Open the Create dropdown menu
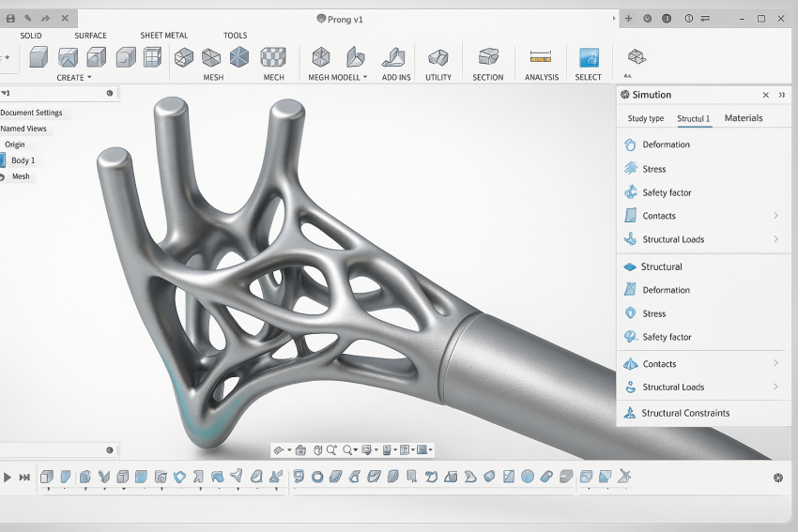Image resolution: width=798 pixels, height=532 pixels. pos(73,78)
